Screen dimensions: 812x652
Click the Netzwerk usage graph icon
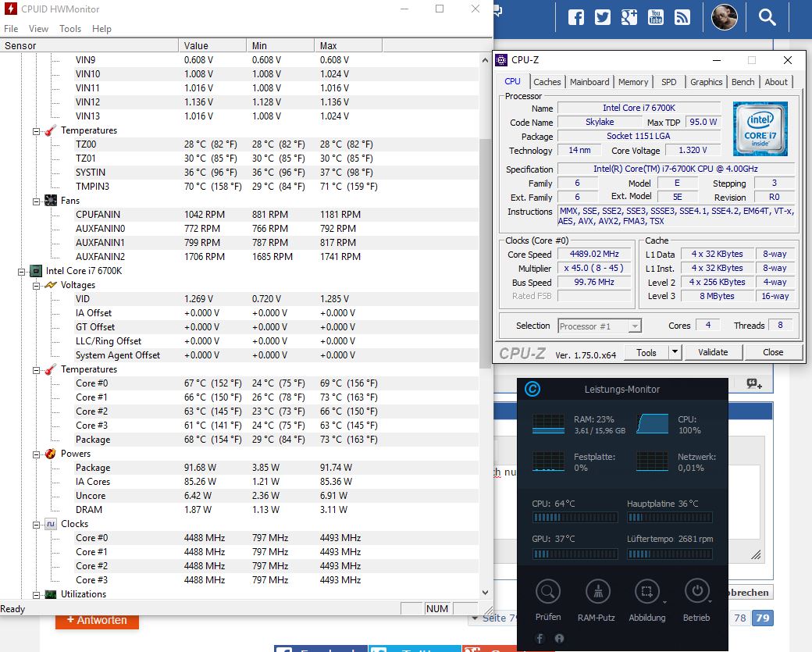tap(652, 461)
